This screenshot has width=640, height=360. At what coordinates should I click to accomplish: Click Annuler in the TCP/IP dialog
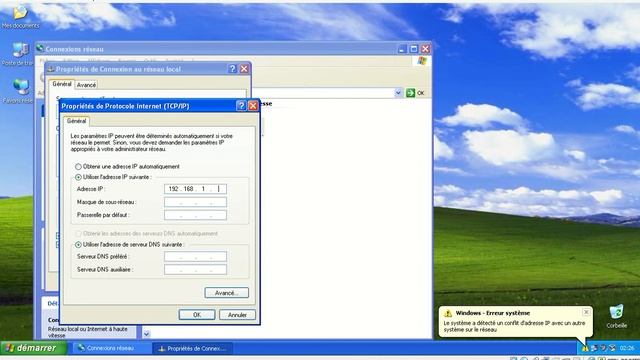point(237,315)
